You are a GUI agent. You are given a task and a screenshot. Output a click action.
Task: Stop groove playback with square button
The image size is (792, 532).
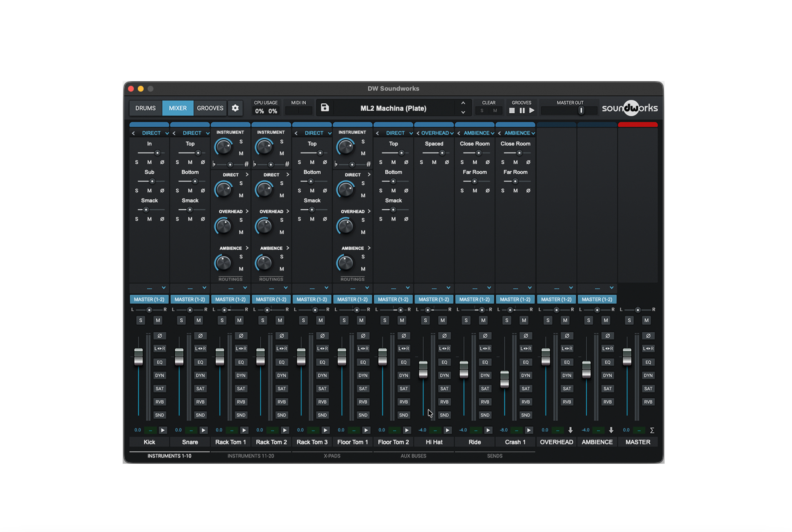512,111
